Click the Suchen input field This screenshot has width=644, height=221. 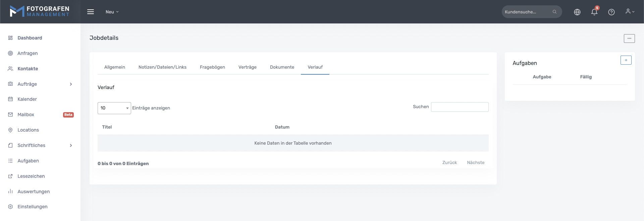pos(460,107)
